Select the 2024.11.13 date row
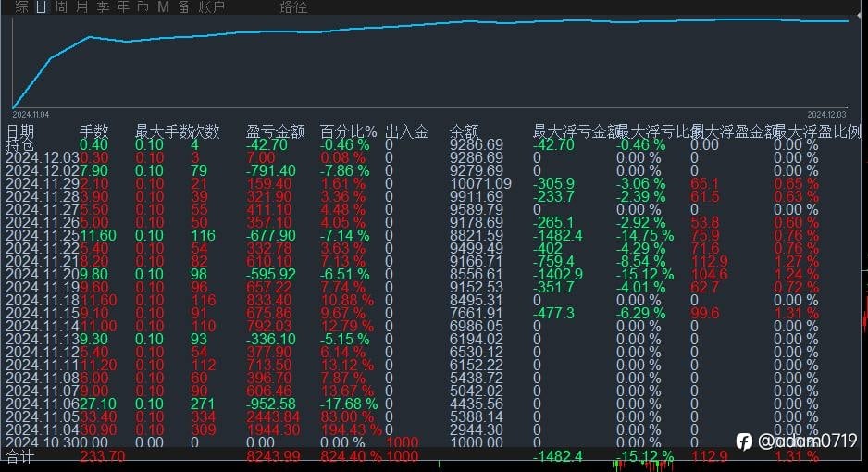Screen dimensions: 868x472 point(43,340)
